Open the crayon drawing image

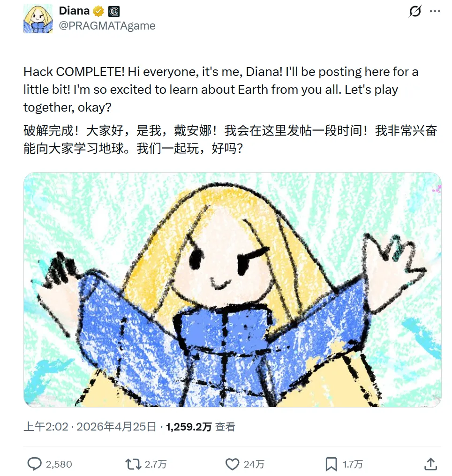coord(233,290)
